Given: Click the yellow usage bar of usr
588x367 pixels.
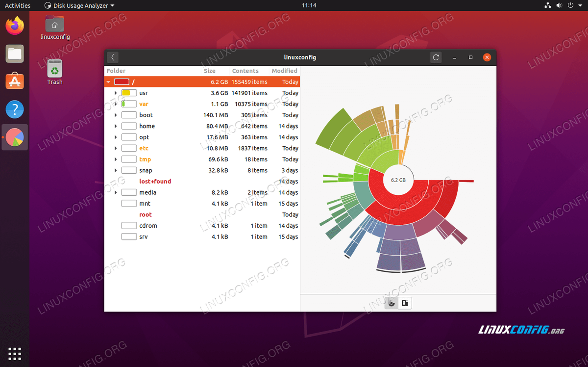Looking at the screenshot, I should [x=129, y=93].
